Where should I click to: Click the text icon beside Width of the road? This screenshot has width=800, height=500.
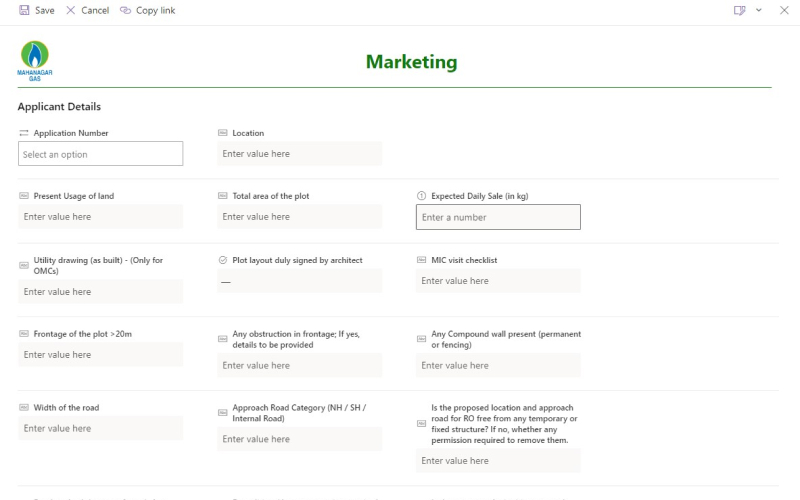click(x=23, y=407)
